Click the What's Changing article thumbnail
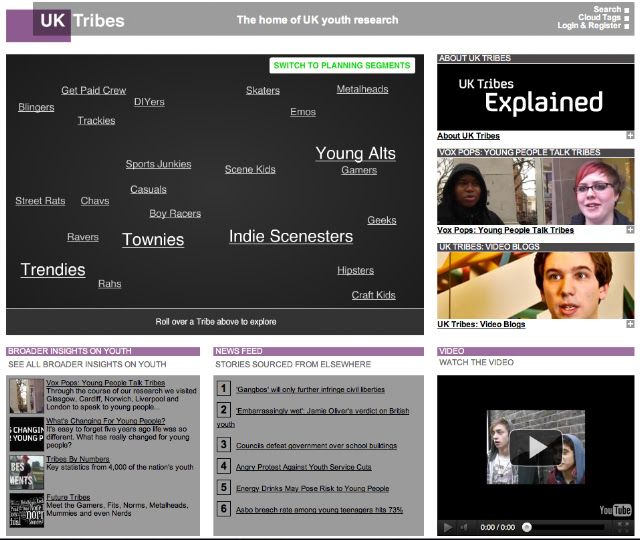Screen dimensions: 640x540 27,434
